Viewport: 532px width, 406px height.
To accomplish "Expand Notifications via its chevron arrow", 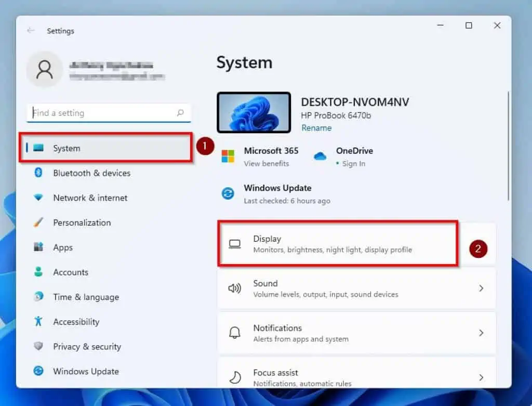I will [481, 333].
